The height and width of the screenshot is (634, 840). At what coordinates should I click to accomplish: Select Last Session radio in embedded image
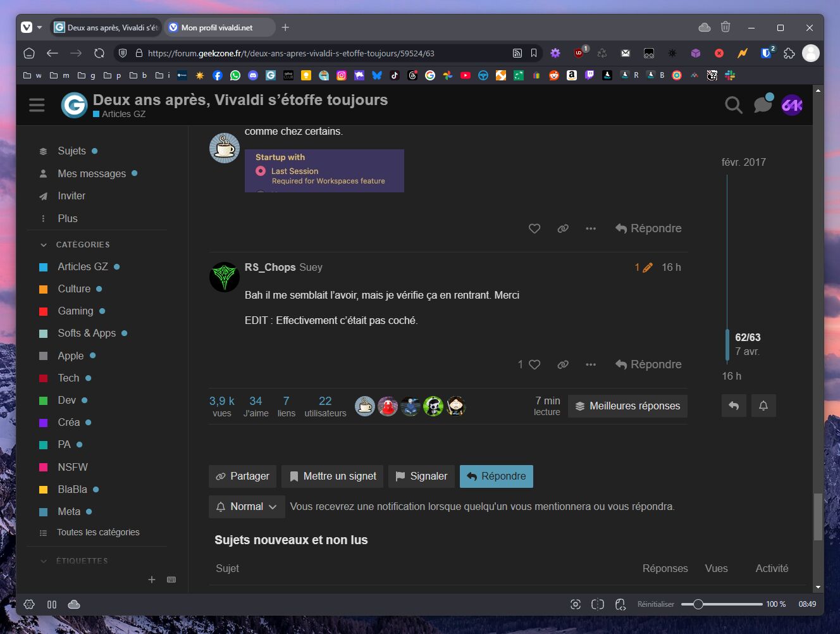click(261, 171)
